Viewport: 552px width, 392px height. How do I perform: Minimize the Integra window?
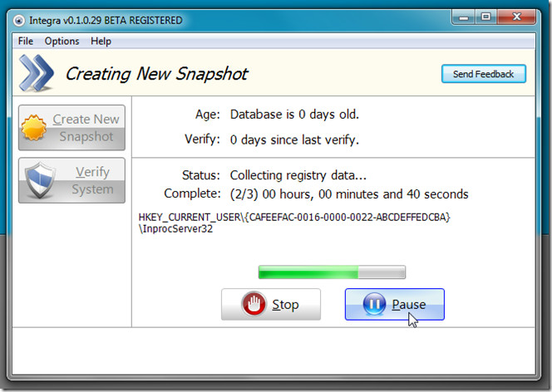tap(464, 17)
